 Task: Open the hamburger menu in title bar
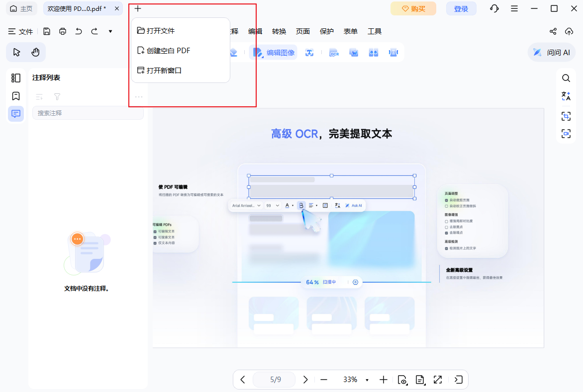click(x=514, y=8)
